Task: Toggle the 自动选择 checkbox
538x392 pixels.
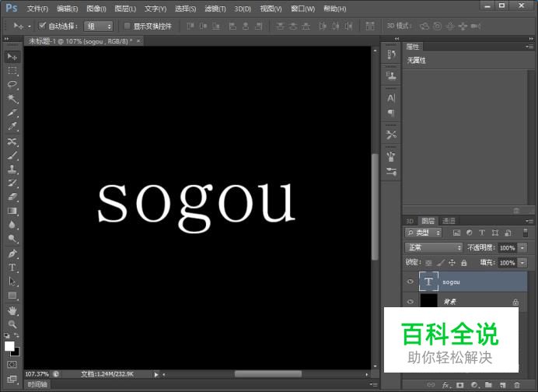Action: click(42, 26)
